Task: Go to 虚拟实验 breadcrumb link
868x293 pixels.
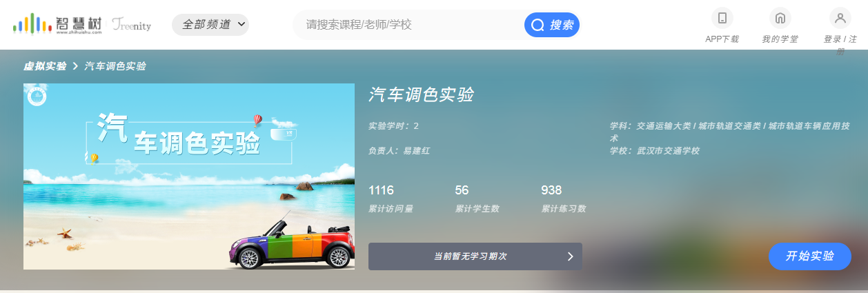Action: click(x=45, y=66)
